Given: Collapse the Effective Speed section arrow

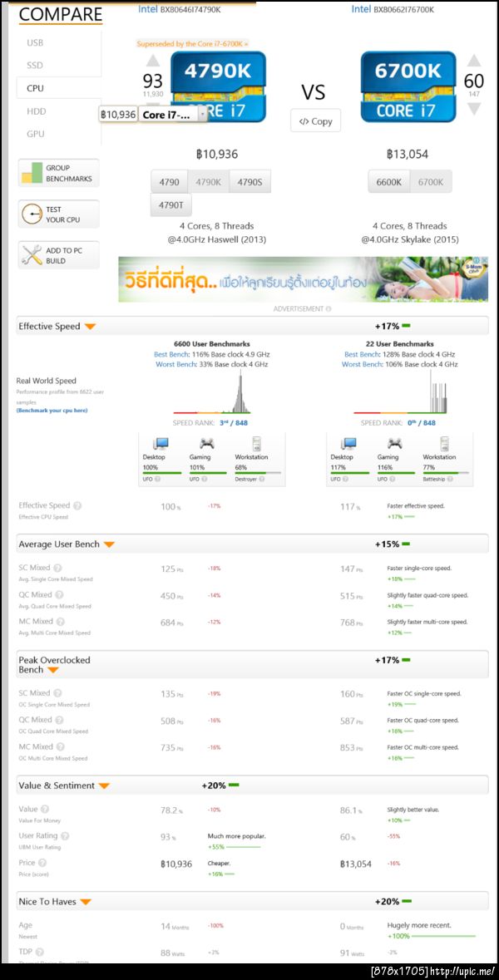Looking at the screenshot, I should tap(90, 326).
